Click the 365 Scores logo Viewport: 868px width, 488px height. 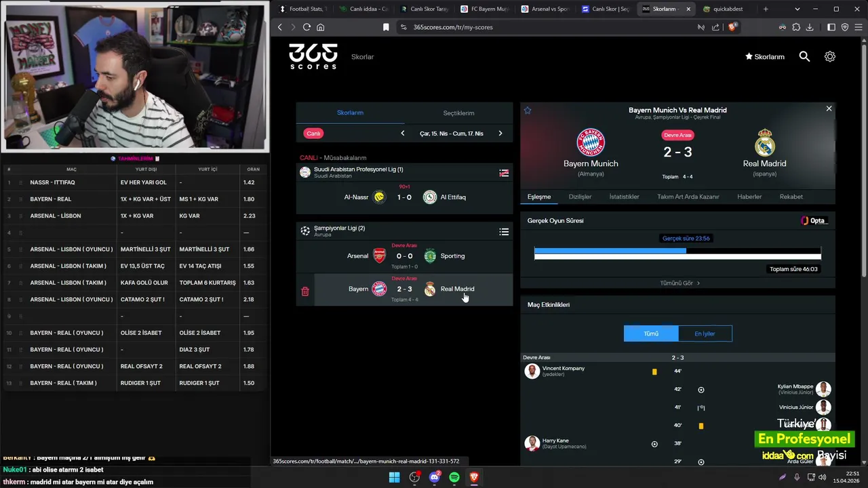click(313, 57)
